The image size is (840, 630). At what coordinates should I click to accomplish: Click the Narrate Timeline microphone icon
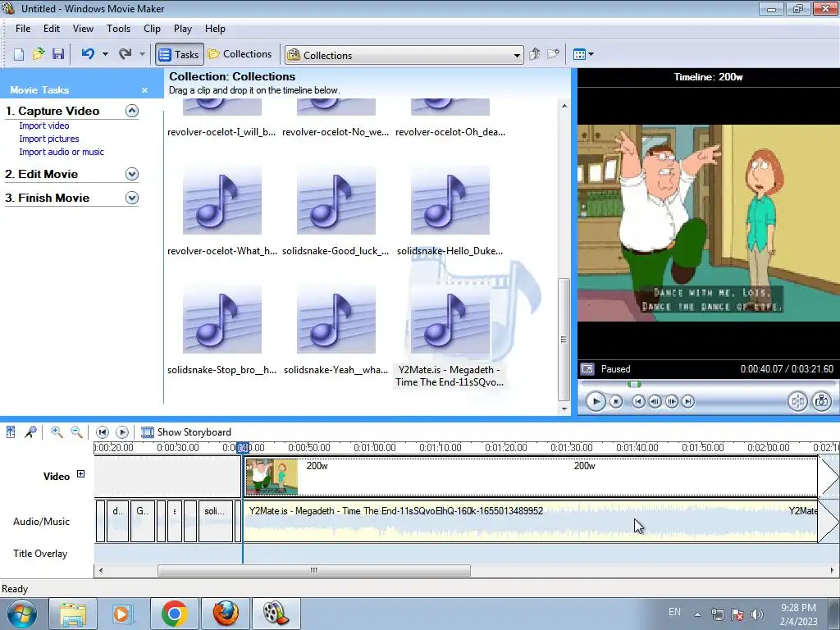(30, 431)
